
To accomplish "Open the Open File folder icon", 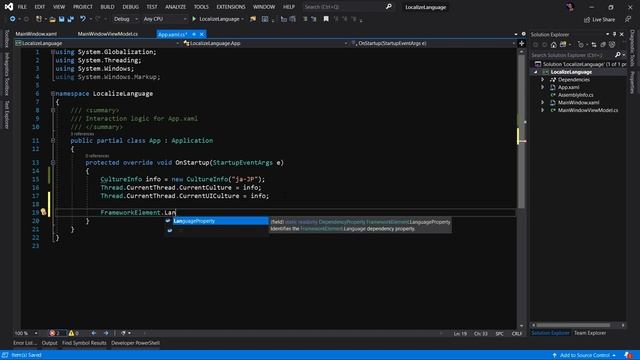I will 52,19.
